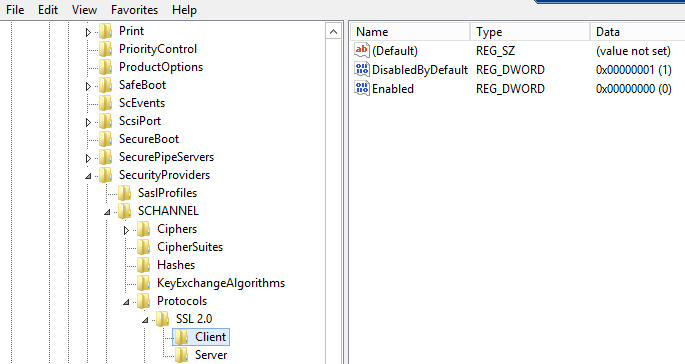Select the Enabled value name
The height and width of the screenshot is (364, 685).
pos(393,89)
